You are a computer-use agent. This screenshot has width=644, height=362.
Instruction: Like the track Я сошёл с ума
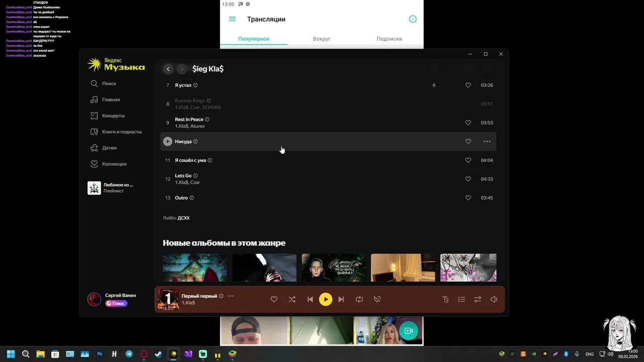(x=468, y=160)
